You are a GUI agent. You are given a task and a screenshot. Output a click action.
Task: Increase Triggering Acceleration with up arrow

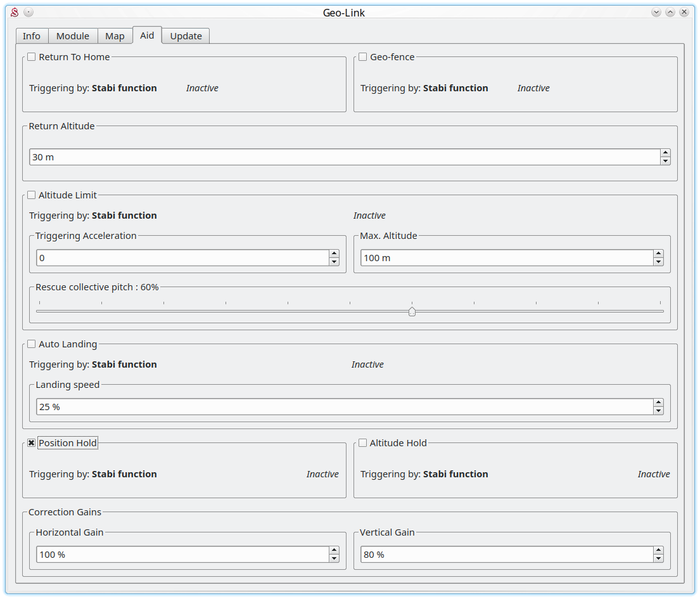(334, 254)
